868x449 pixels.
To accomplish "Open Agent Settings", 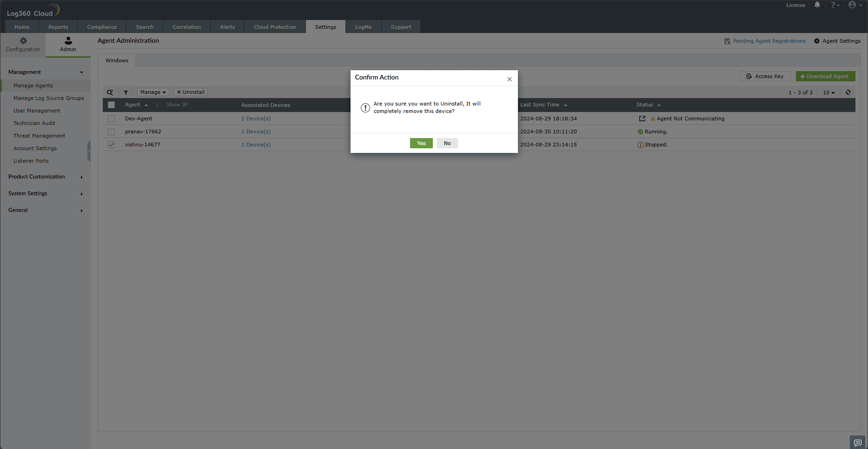I will [x=837, y=41].
